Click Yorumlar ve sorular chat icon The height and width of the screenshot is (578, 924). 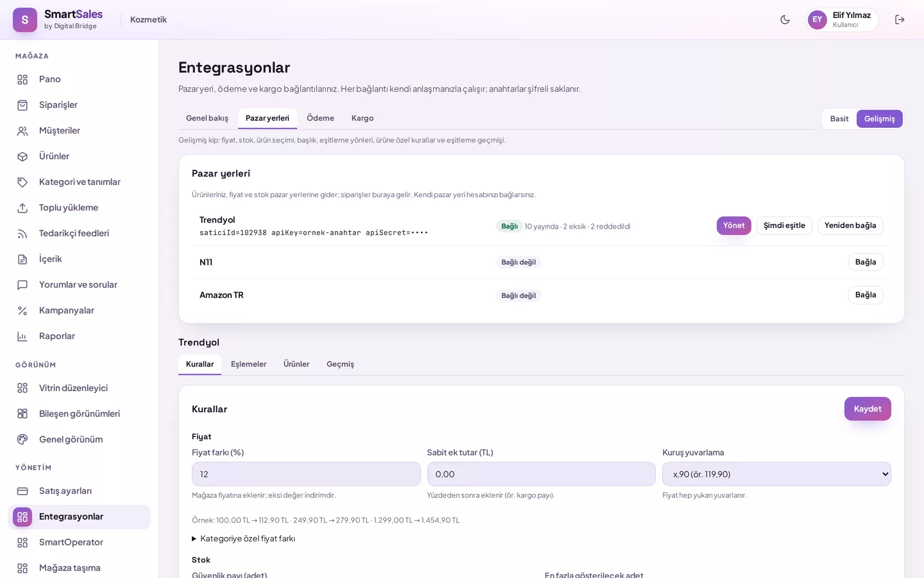click(x=22, y=285)
